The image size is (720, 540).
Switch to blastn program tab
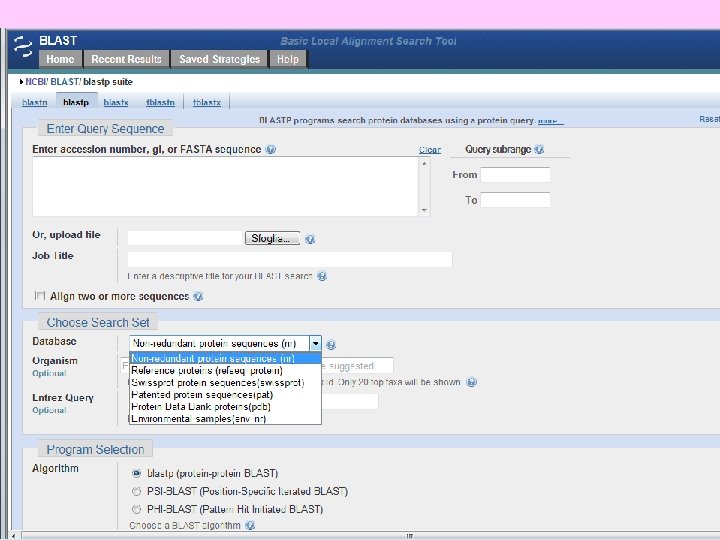pyautogui.click(x=35, y=102)
